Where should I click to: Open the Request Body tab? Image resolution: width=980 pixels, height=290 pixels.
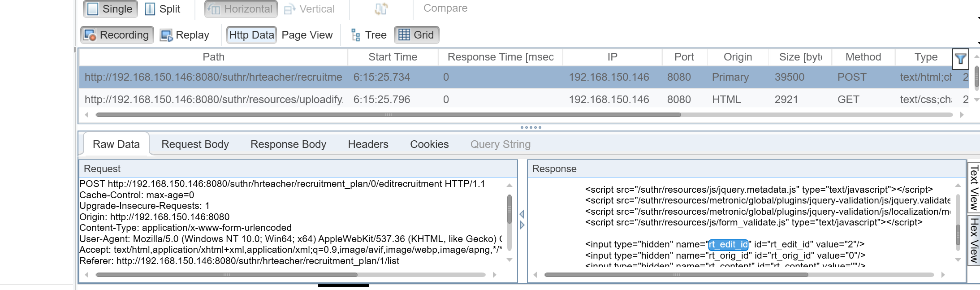[x=195, y=144]
